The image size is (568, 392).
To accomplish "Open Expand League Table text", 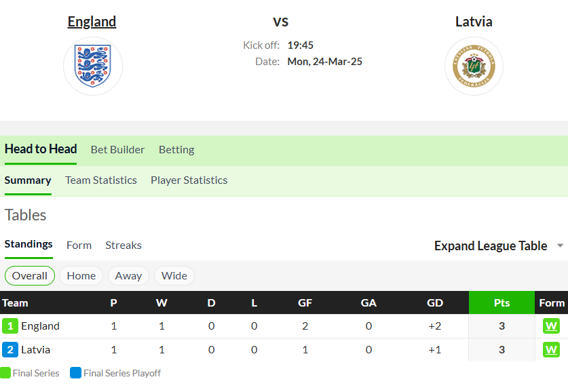I will click(491, 246).
